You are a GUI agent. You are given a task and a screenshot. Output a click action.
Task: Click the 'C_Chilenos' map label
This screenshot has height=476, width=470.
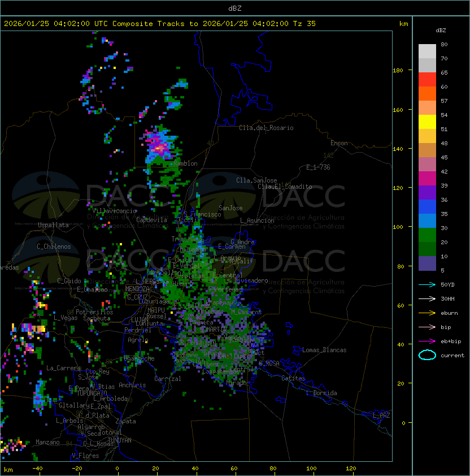54,246
